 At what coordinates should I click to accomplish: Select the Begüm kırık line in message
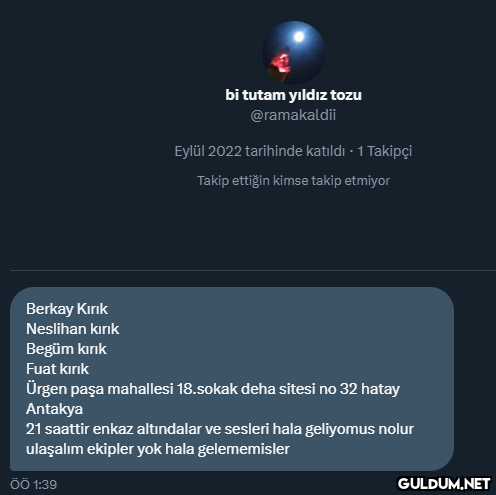[x=66, y=349]
